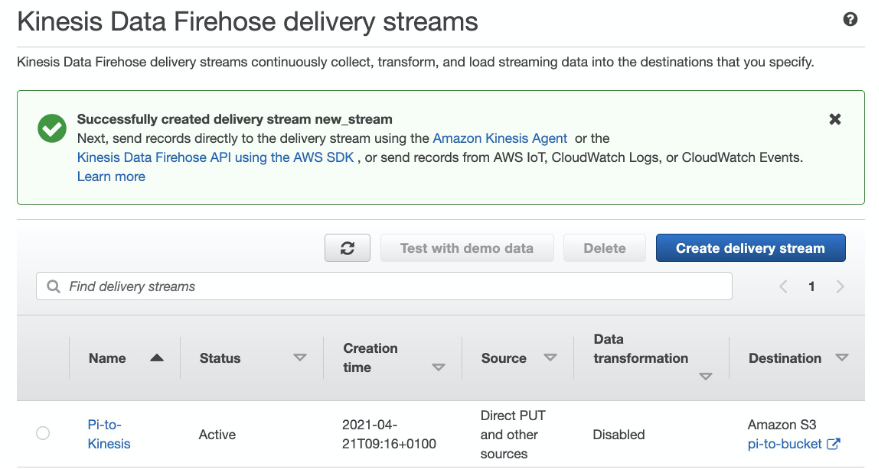Open the Status column filter dropdown
Screen dimensions: 879x470
299,358
